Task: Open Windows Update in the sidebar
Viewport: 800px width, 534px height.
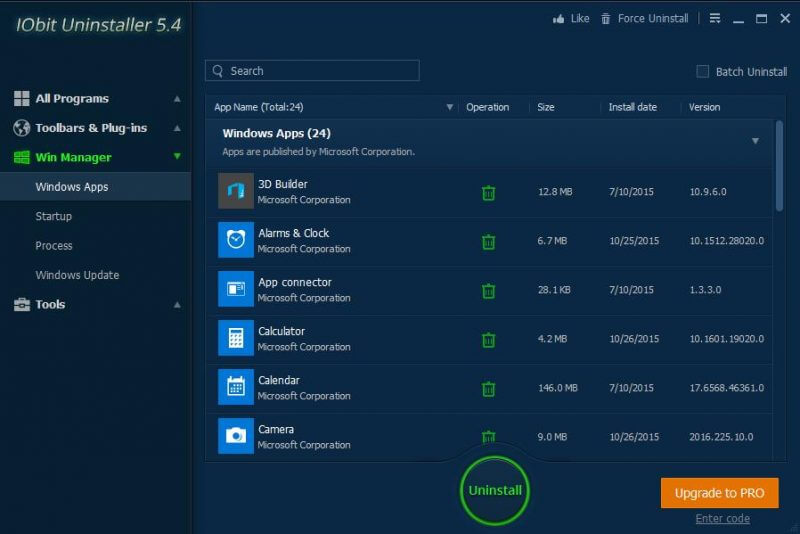Action: pos(77,275)
